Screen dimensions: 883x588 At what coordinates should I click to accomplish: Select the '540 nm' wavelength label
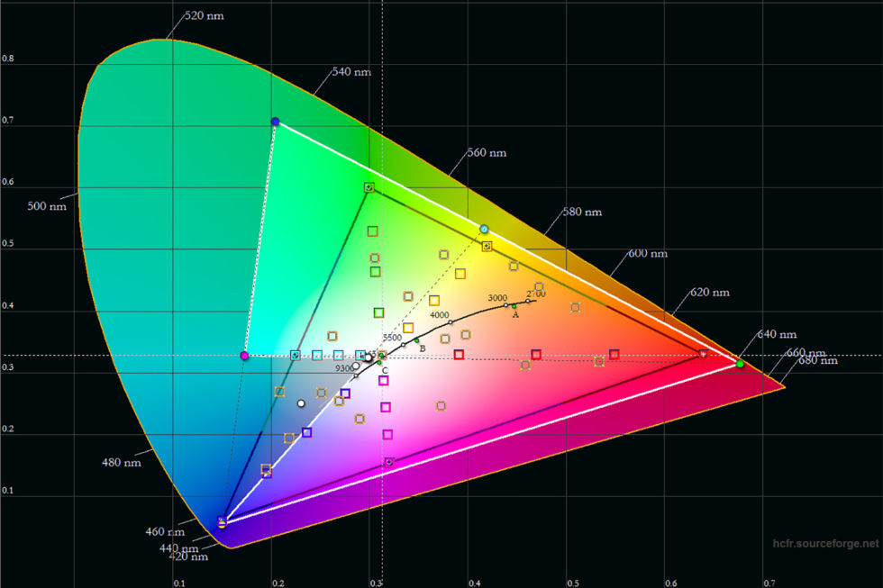(x=351, y=71)
